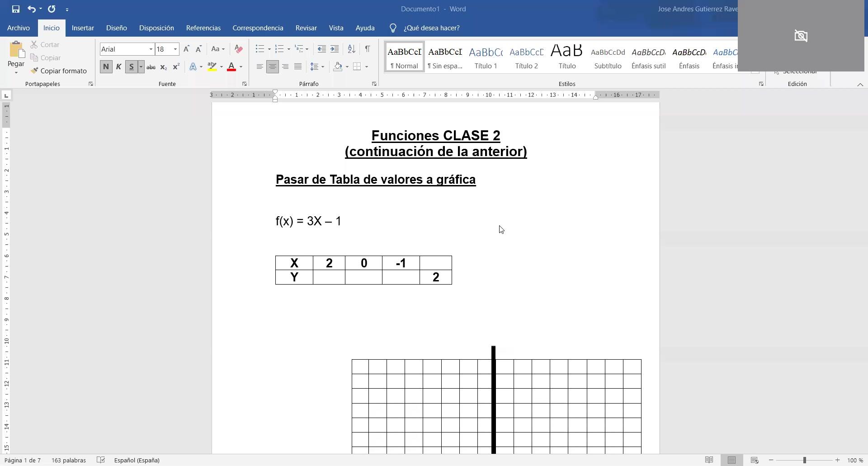Click Copiar formato paintbrush
Screen dimensions: 868x466
59,71
